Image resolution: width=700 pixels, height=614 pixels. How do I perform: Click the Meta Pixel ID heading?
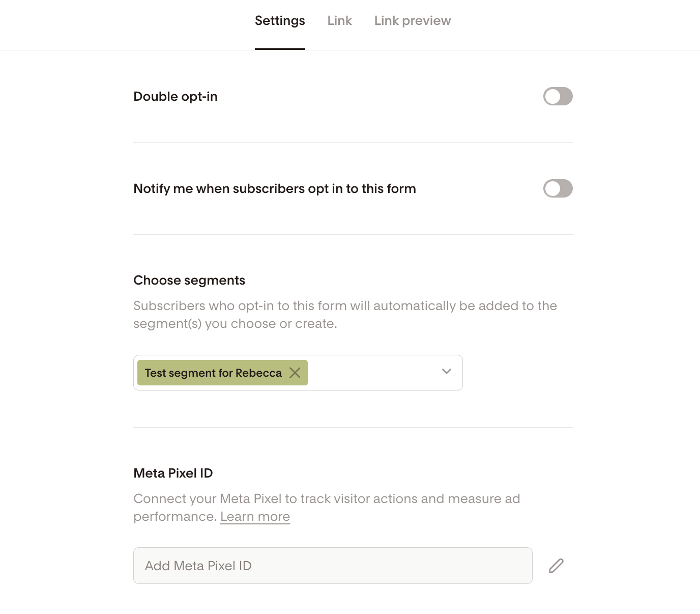pos(173,473)
